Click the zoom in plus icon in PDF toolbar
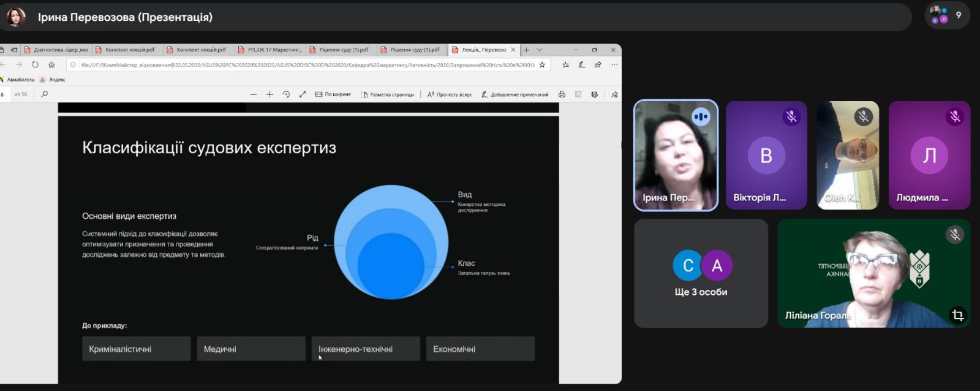The height and width of the screenshot is (391, 980). [x=269, y=94]
